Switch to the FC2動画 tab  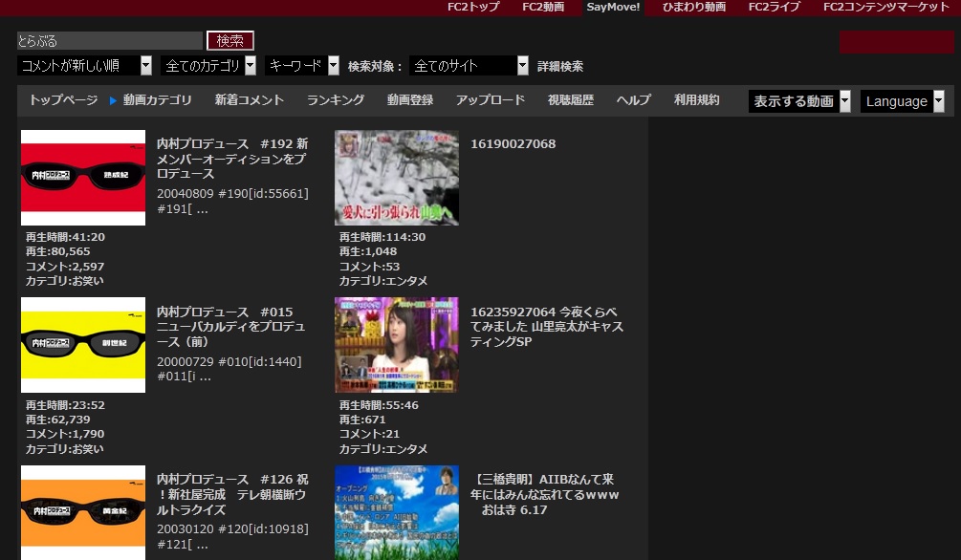542,7
